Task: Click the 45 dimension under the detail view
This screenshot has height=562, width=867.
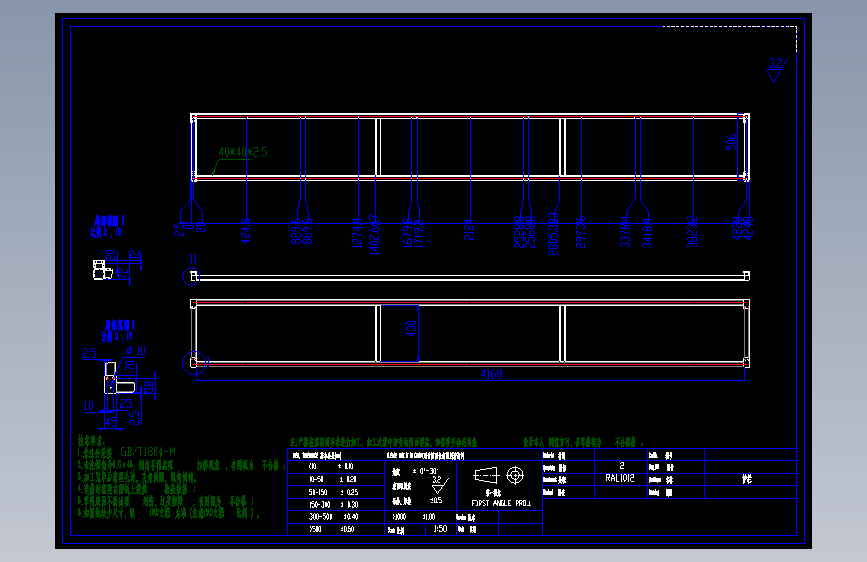Action: (x=111, y=422)
